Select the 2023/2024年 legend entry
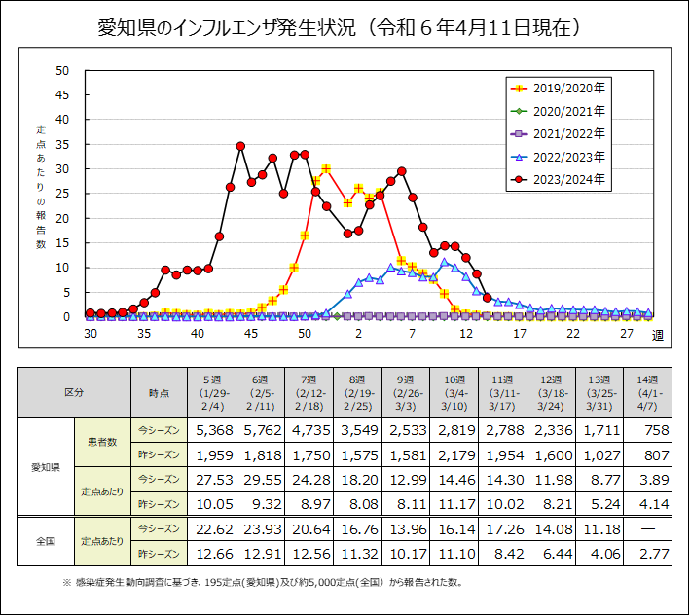Screen dimensions: 690x616 point(558,179)
